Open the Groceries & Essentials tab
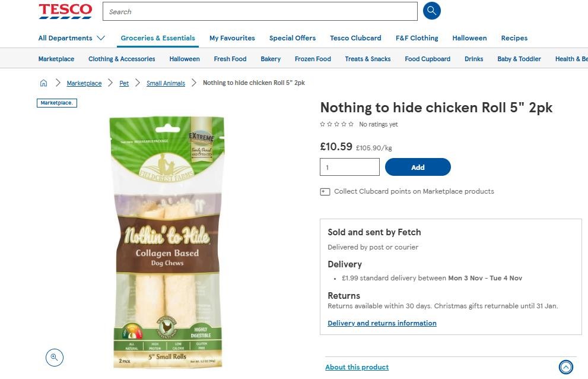Image resolution: width=588 pixels, height=379 pixels. (x=158, y=38)
